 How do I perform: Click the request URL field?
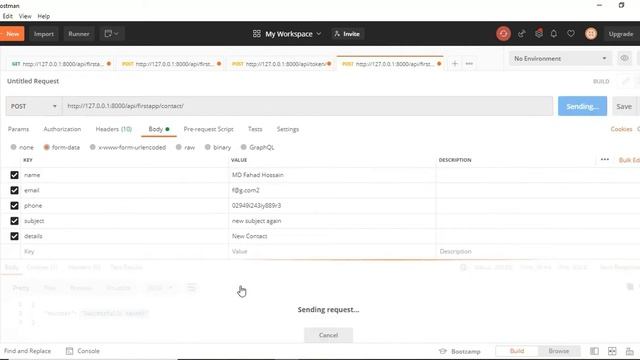[x=307, y=106]
